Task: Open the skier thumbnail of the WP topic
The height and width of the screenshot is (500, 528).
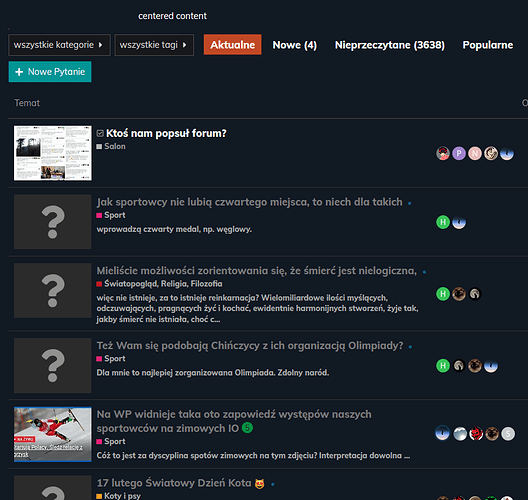Action: 53,434
